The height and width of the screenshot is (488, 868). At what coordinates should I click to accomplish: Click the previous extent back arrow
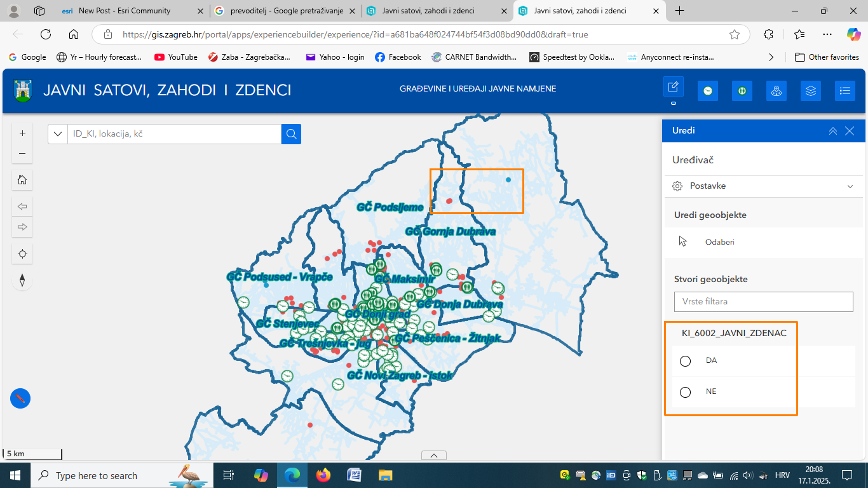22,206
